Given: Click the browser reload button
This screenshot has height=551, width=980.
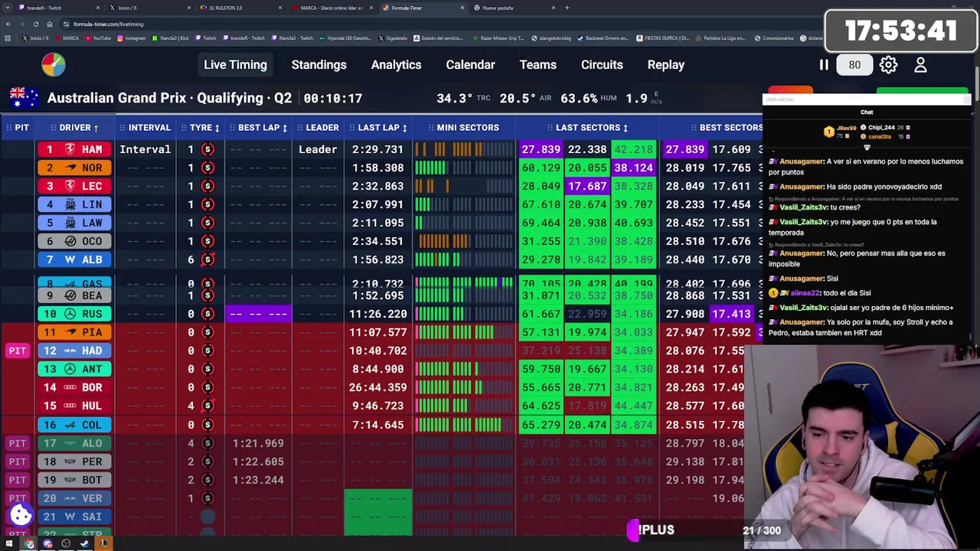Looking at the screenshot, I should click(x=35, y=24).
